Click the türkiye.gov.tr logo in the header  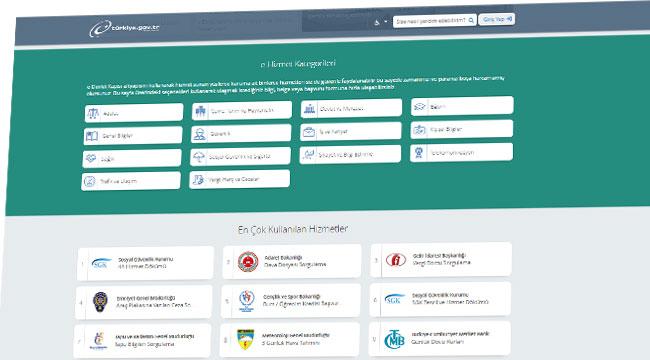(124, 28)
